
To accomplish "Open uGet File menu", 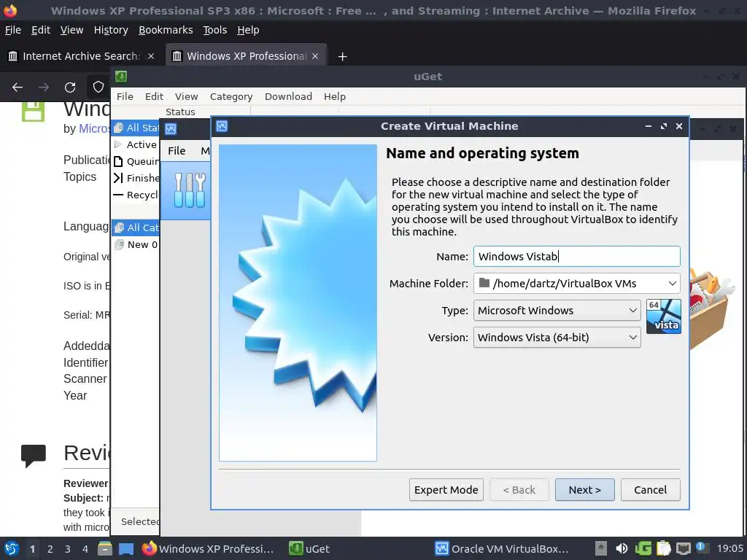I will point(125,97).
